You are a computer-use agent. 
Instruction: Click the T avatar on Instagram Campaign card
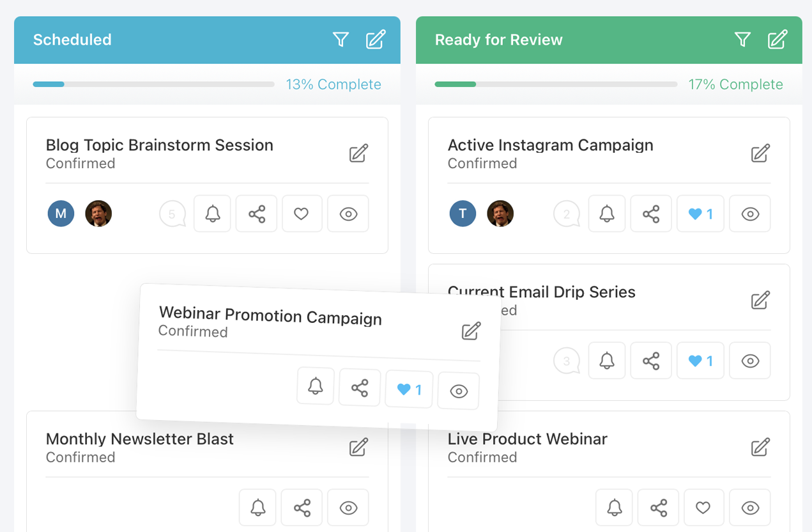[463, 214]
